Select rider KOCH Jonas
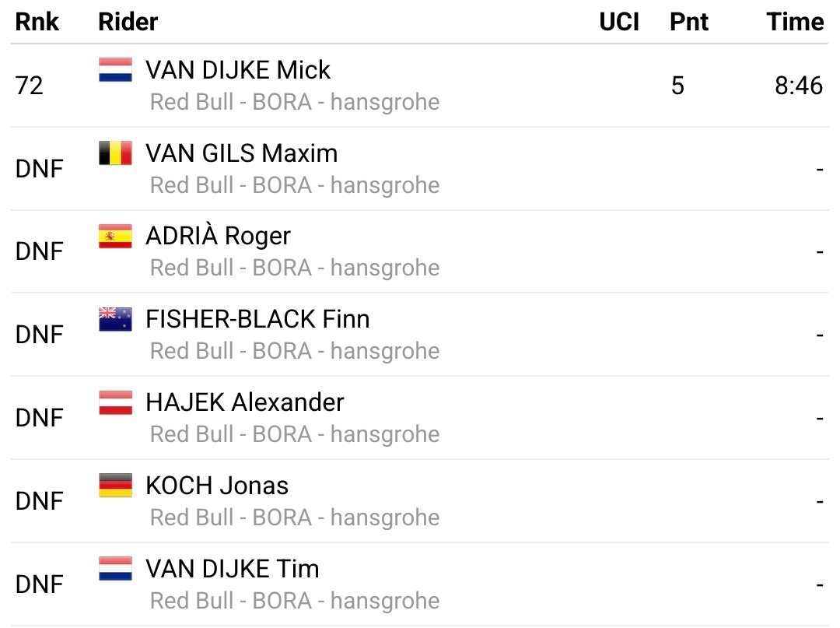This screenshot has height=628, width=840. pos(217,486)
